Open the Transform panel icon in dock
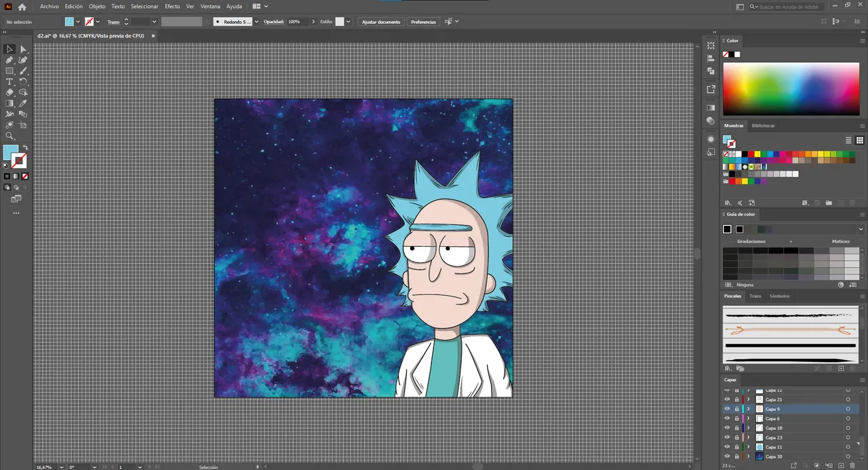 click(x=711, y=45)
